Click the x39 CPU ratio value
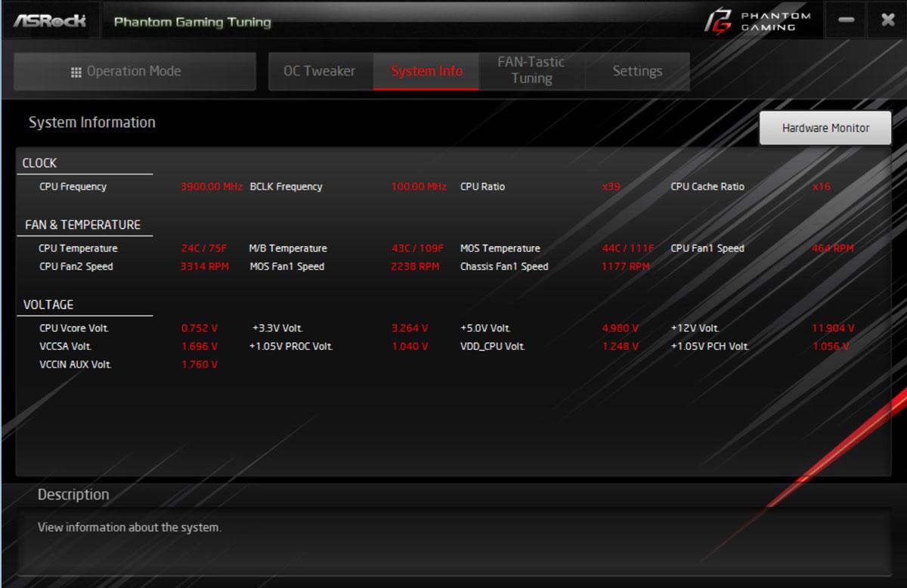This screenshot has height=588, width=907. click(x=611, y=187)
